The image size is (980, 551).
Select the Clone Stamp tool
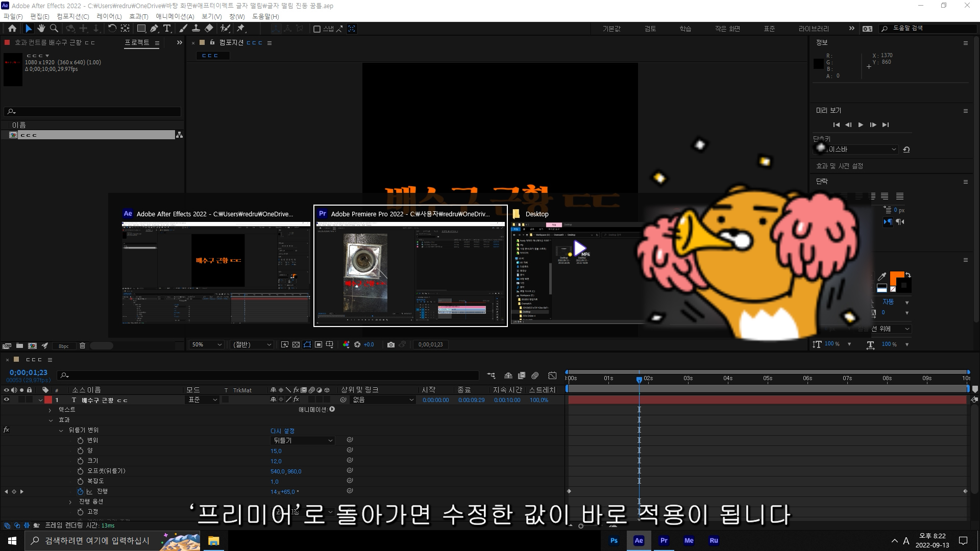195,29
